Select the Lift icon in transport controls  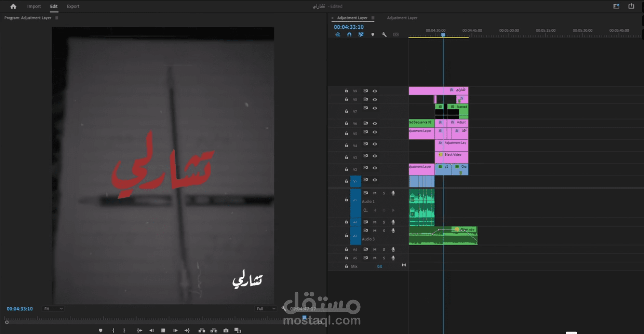click(x=202, y=330)
